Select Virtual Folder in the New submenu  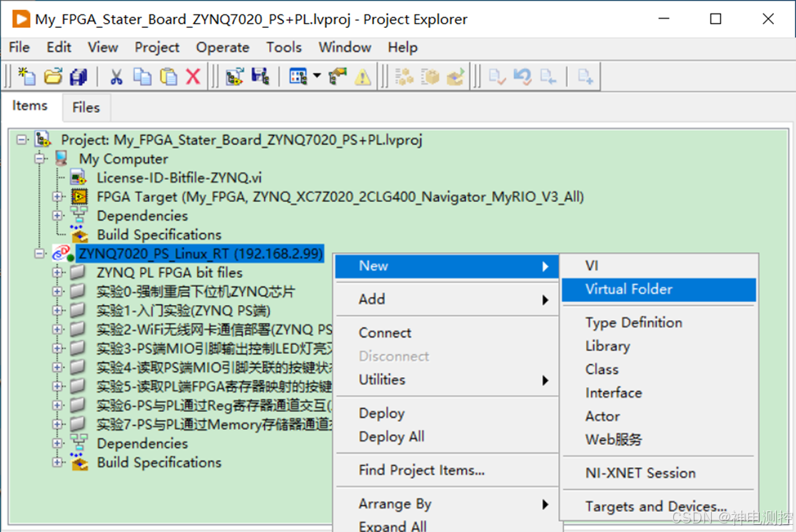click(x=658, y=289)
